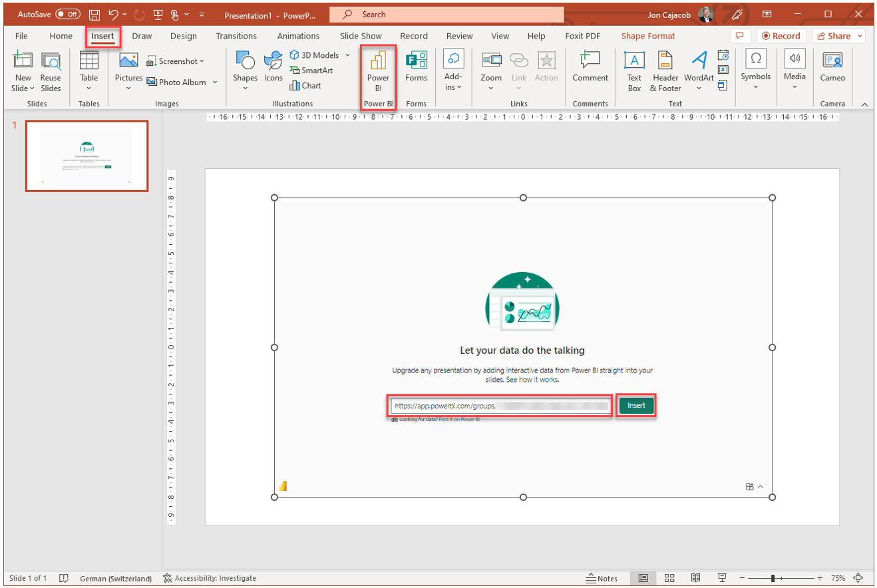Insert Date & Time from Text group

(x=723, y=56)
